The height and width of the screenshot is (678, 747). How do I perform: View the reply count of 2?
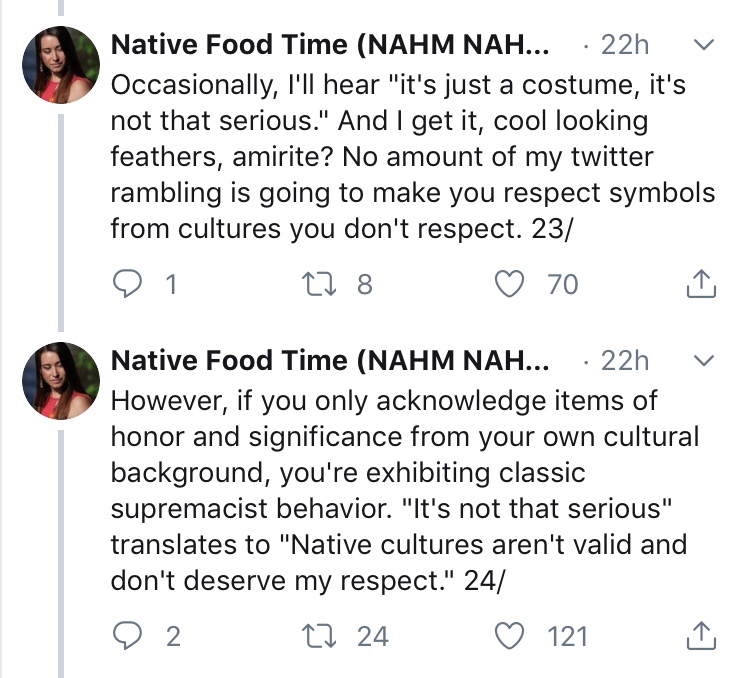pyautogui.click(x=173, y=636)
